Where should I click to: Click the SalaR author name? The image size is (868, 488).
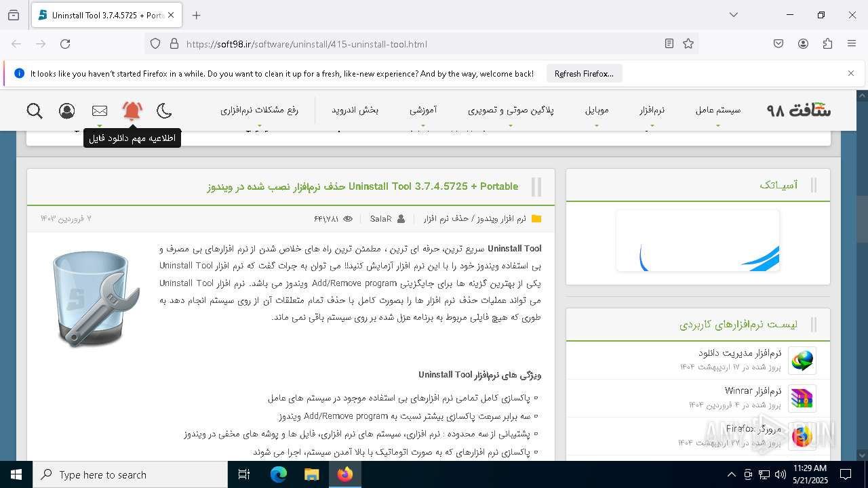(x=380, y=219)
